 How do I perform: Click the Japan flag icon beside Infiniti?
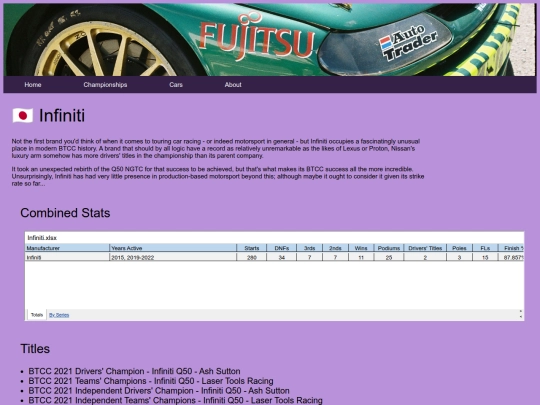click(23, 116)
